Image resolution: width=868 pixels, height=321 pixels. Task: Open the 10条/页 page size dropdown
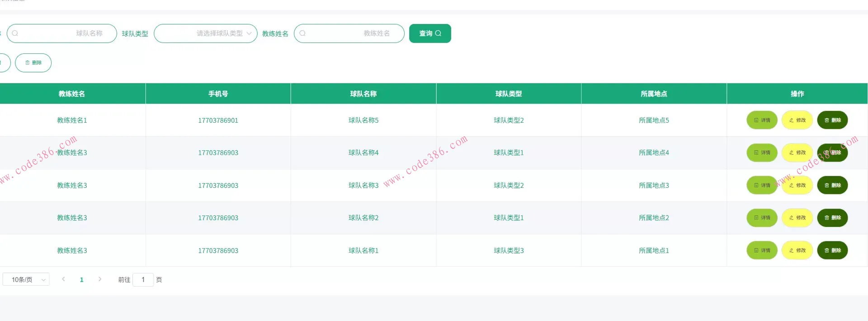click(x=26, y=280)
